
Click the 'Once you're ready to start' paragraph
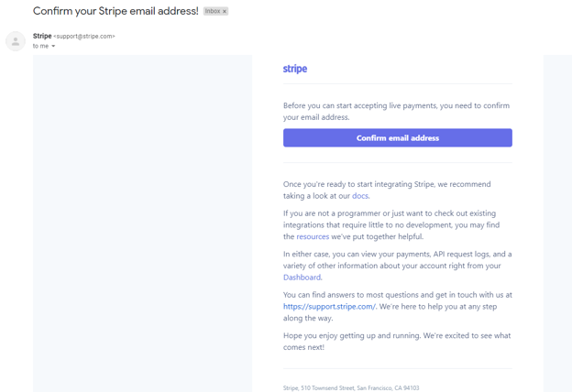396,184
